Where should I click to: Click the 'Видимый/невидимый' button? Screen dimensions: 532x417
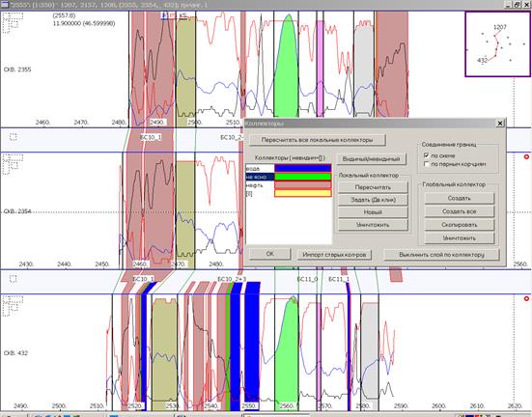(x=371, y=159)
